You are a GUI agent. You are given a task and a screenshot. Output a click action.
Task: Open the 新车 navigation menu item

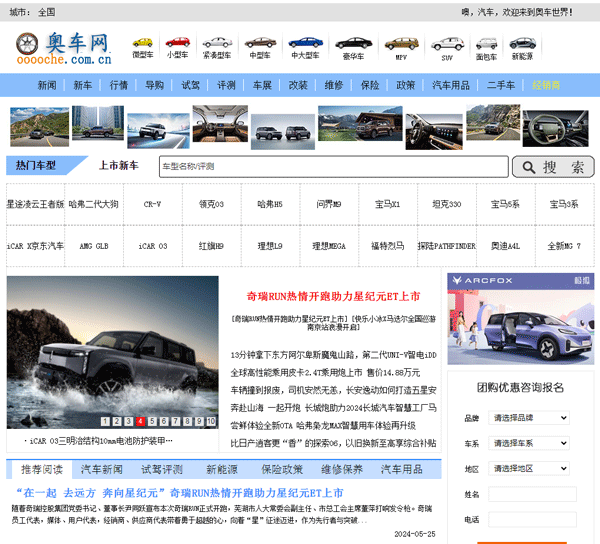pyautogui.click(x=82, y=85)
